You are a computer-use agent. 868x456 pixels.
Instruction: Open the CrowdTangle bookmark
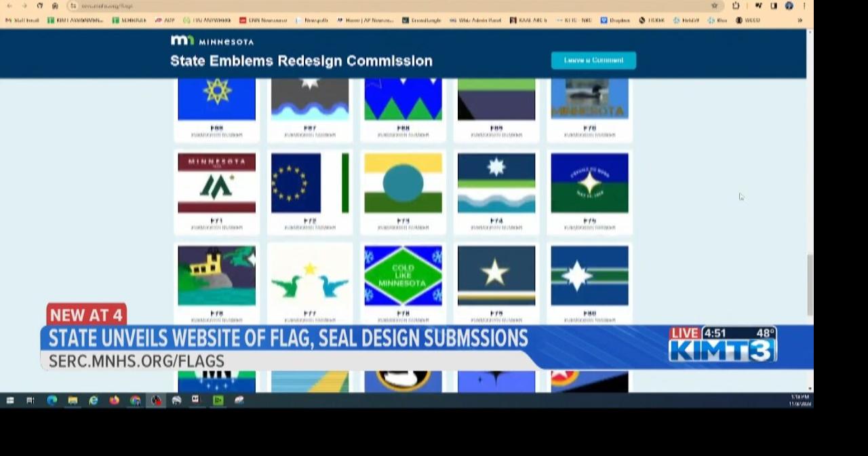421,20
